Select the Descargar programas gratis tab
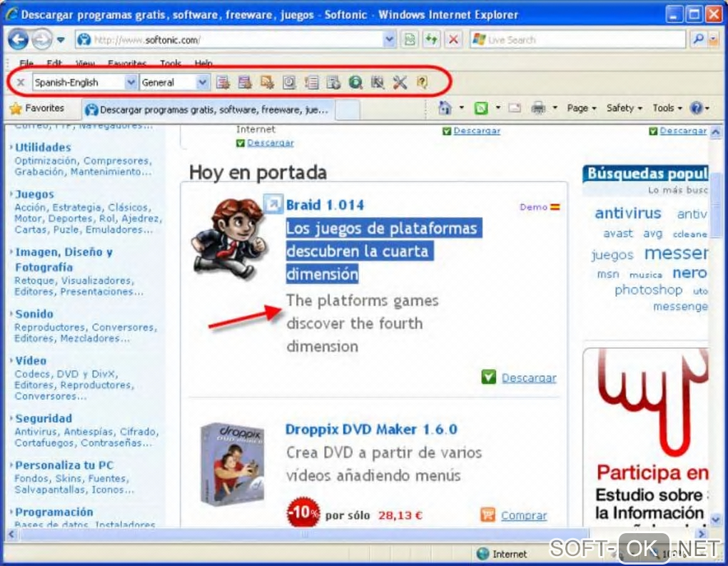This screenshot has width=728, height=566. coord(207,110)
